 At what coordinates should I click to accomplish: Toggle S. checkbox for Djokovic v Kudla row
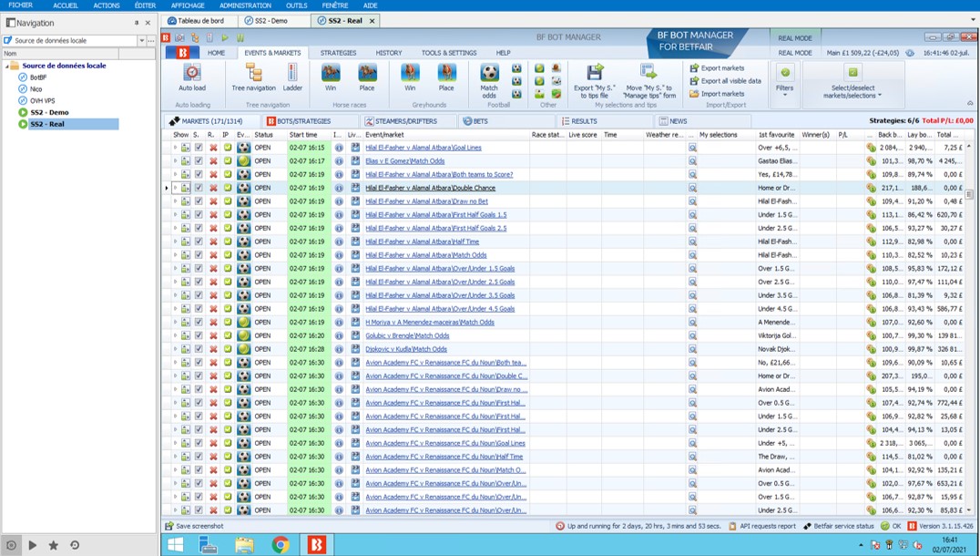[x=199, y=349]
